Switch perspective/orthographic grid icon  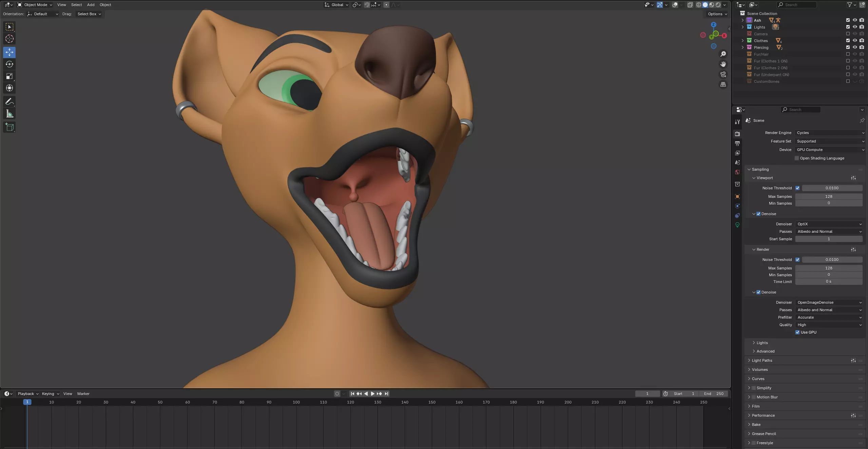(x=723, y=85)
